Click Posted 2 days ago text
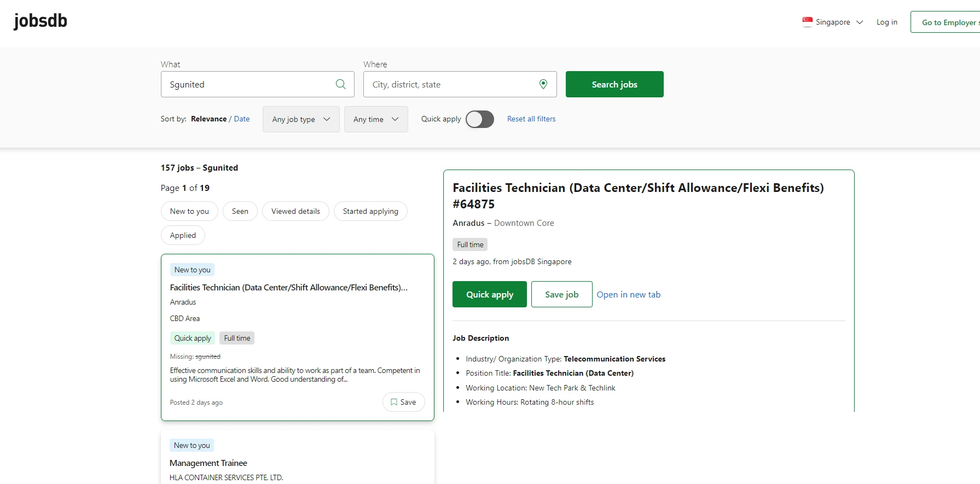Image resolution: width=980 pixels, height=484 pixels. (196, 403)
